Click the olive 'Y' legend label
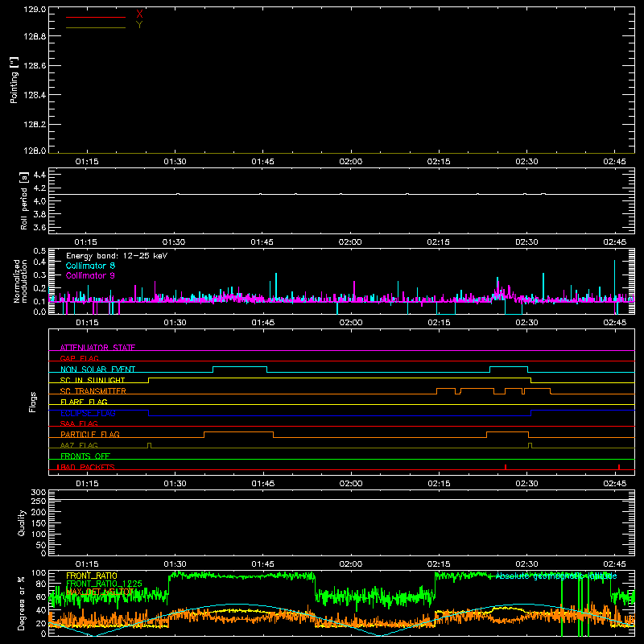The height and width of the screenshot is (644, 644). pos(139,25)
